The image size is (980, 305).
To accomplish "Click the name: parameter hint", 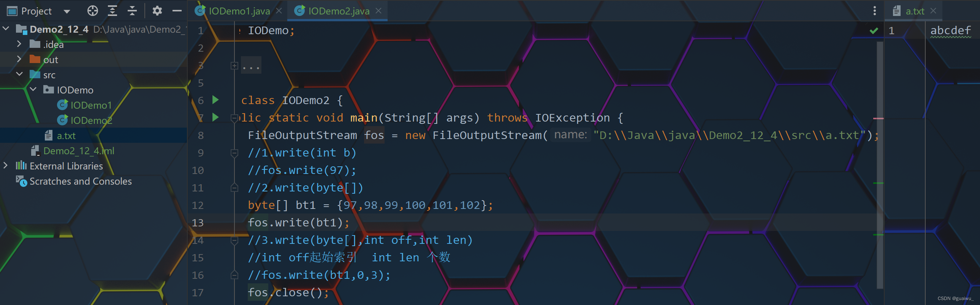I will click(570, 135).
